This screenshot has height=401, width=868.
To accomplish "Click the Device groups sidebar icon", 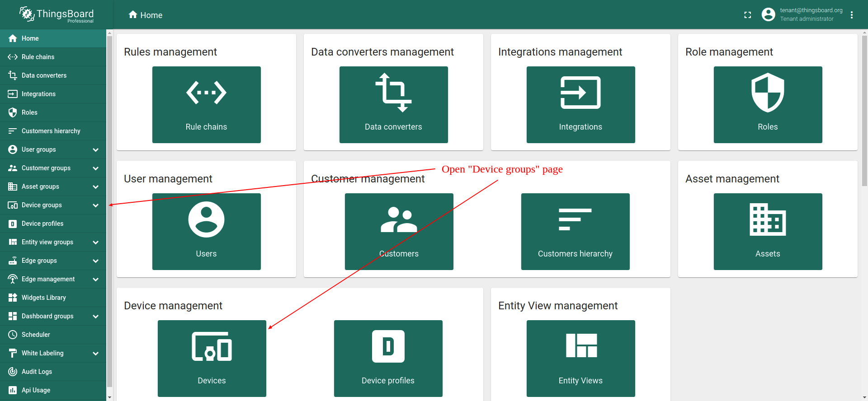I will (13, 205).
